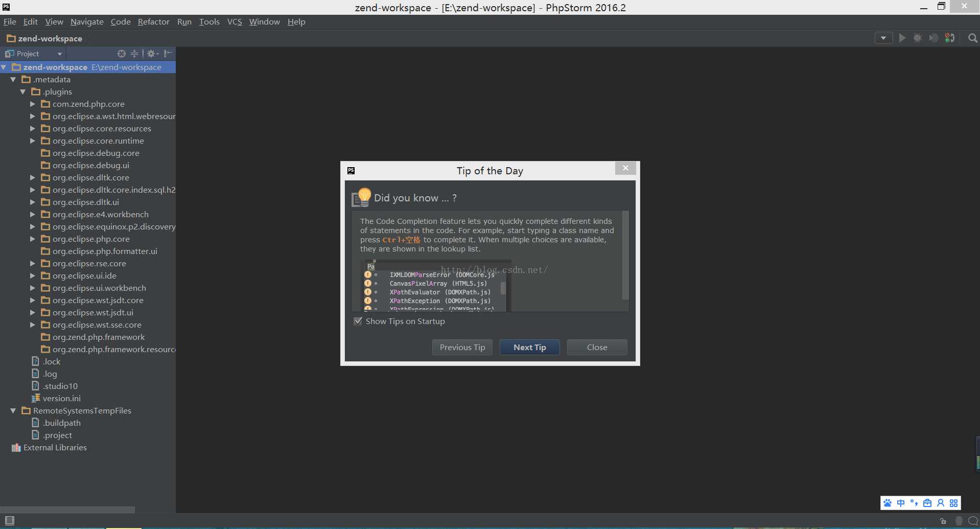The image size is (980, 529).
Task: Close Tip of the Day with X
Action: [x=625, y=168]
